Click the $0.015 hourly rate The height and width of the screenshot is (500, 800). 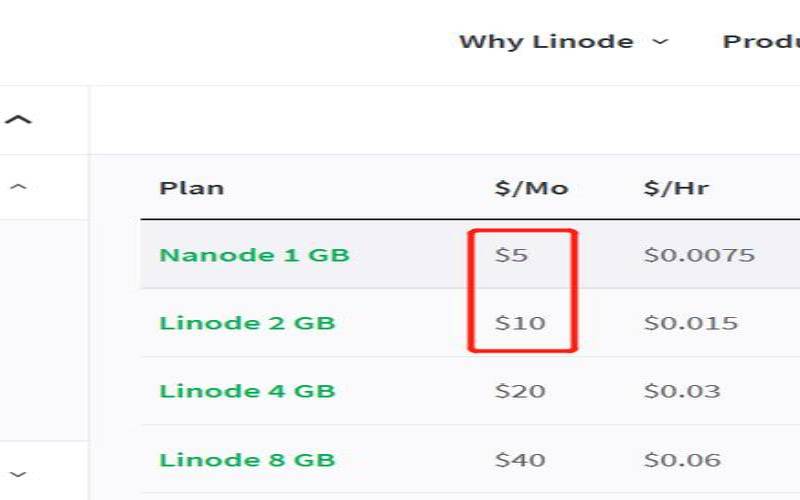click(690, 323)
